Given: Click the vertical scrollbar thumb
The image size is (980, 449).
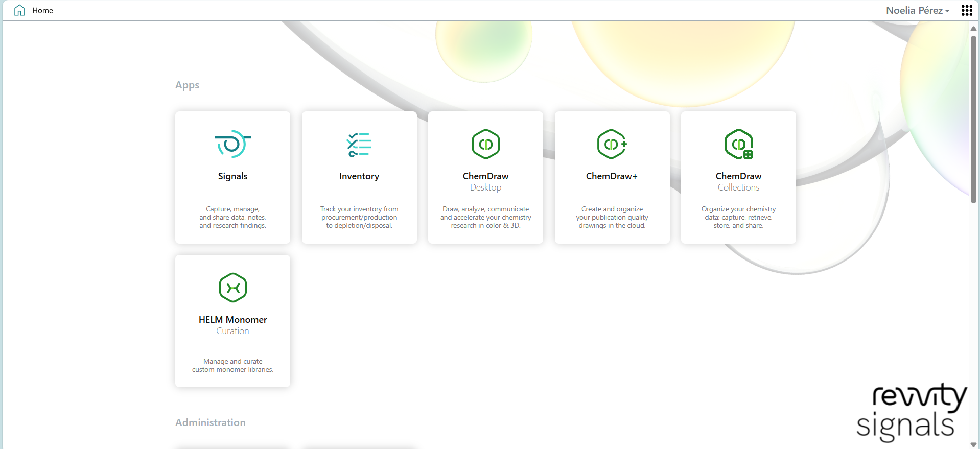Looking at the screenshot, I should pyautogui.click(x=973, y=117).
